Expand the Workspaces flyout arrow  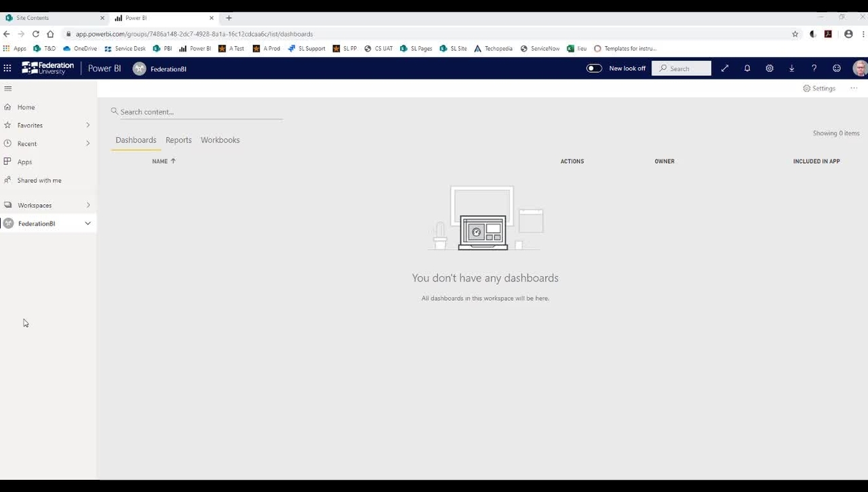click(x=87, y=205)
